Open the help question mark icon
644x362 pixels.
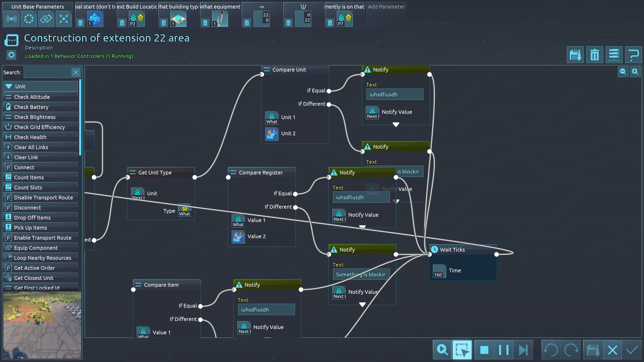633,55
